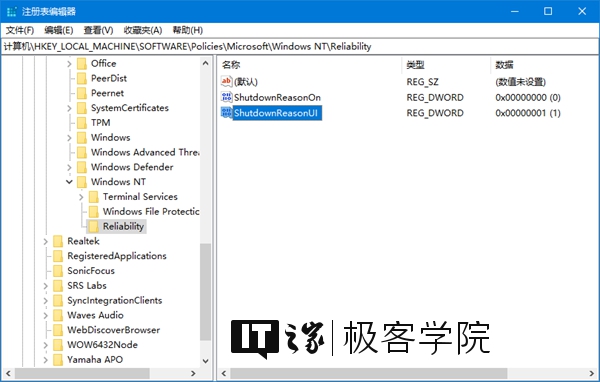Screen dimensions: 600x382
Task: Click the RegisteredApplications folder icon
Action: tap(58, 256)
